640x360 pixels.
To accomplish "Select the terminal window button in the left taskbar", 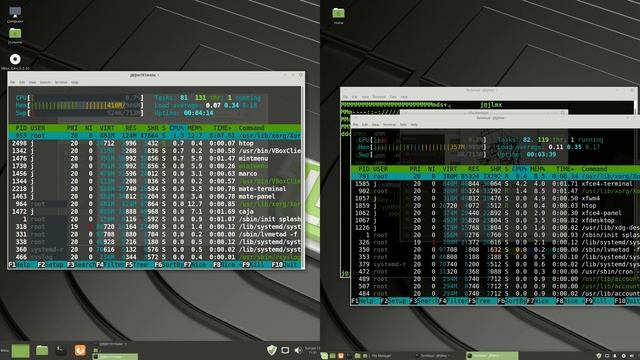I will pos(115,357).
